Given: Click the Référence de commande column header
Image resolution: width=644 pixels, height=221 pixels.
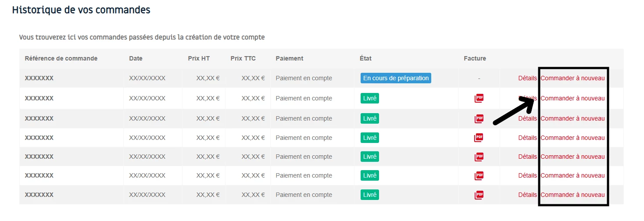Looking at the screenshot, I should pyautogui.click(x=61, y=58).
